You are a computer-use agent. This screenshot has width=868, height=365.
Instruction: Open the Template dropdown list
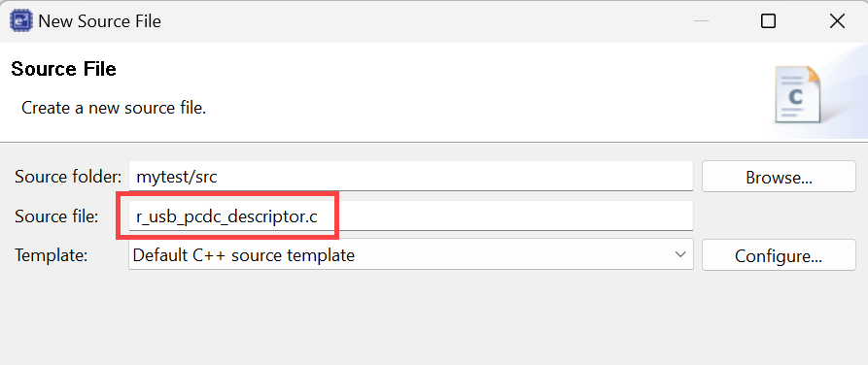[411, 255]
